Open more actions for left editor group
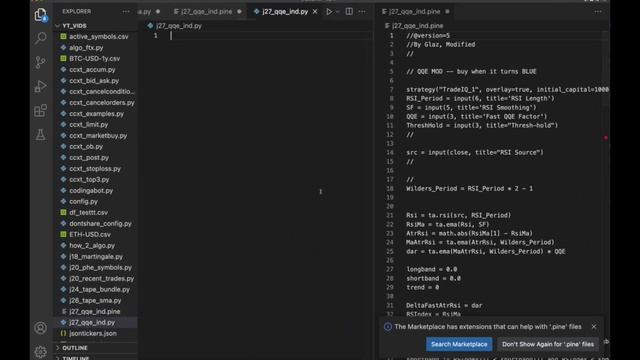The image size is (640, 360). coord(362,11)
